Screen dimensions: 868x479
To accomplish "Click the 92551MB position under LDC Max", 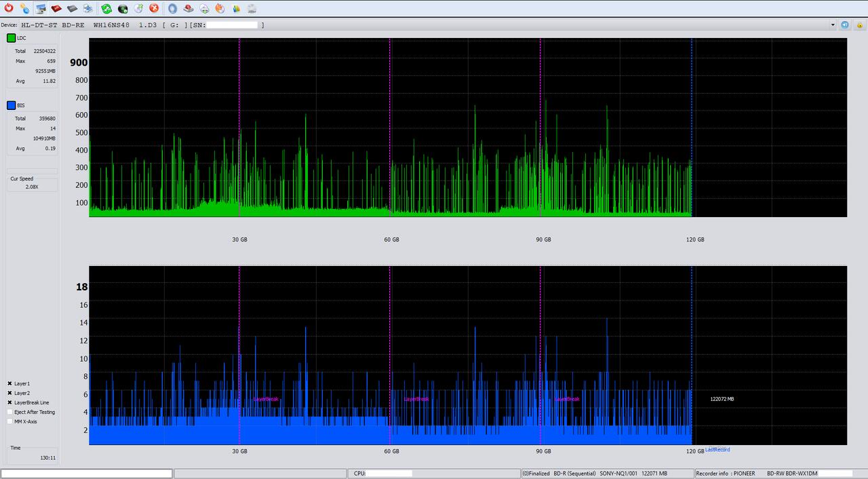I will tap(45, 71).
